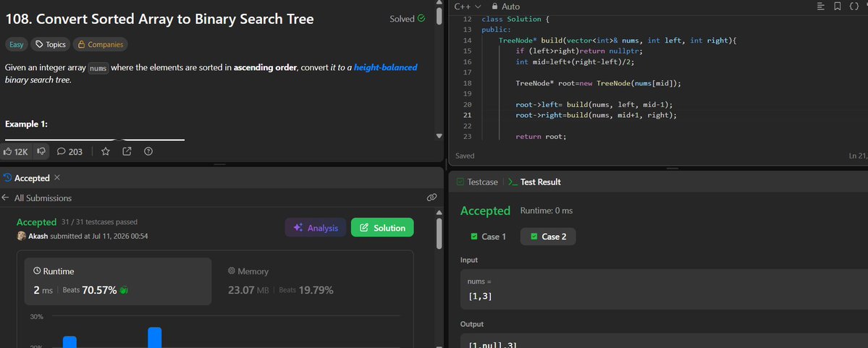This screenshot has height=348, width=868.
Task: Select the Memory stats card
Action: (312, 281)
